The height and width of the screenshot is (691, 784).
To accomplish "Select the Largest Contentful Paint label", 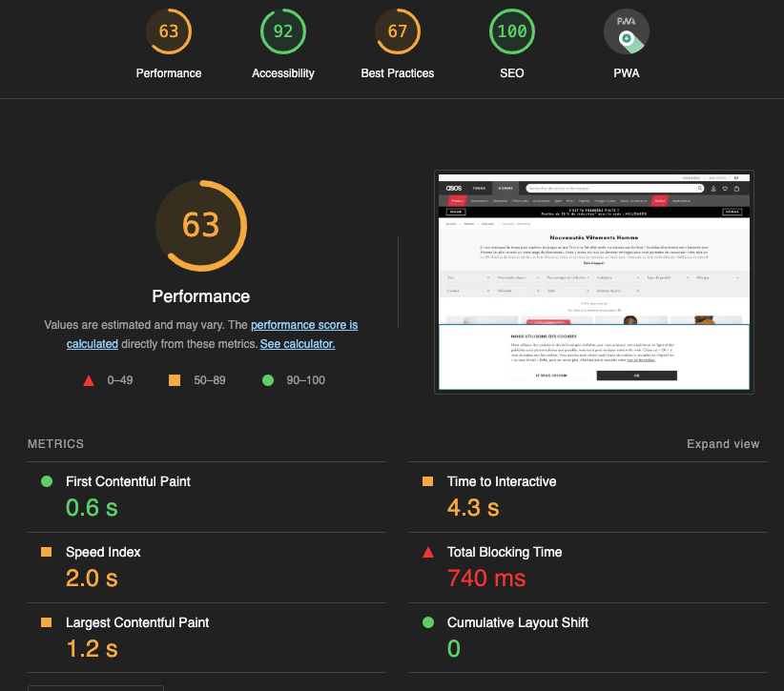I will tap(137, 622).
